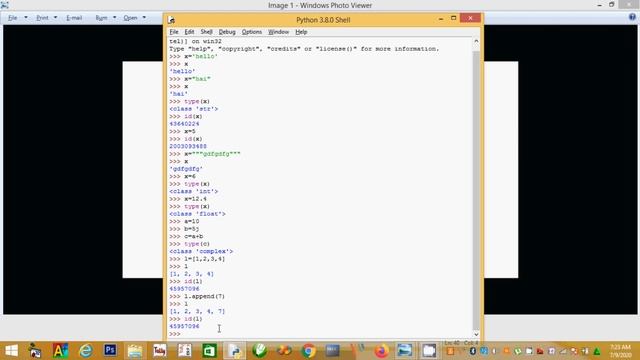Image resolution: width=640 pixels, height=360 pixels.
Task: Open Firefox from taskbar
Action: (x=382, y=351)
